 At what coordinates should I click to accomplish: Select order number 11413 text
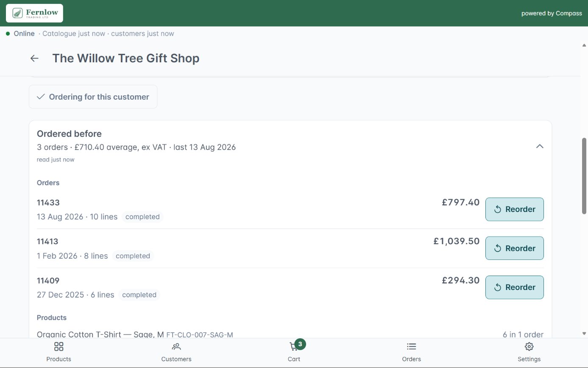pos(47,242)
